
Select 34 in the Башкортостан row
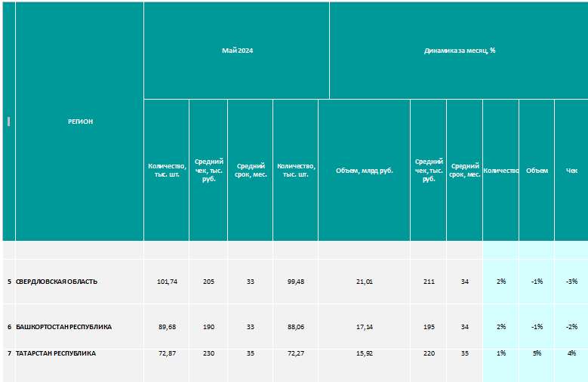465,327
